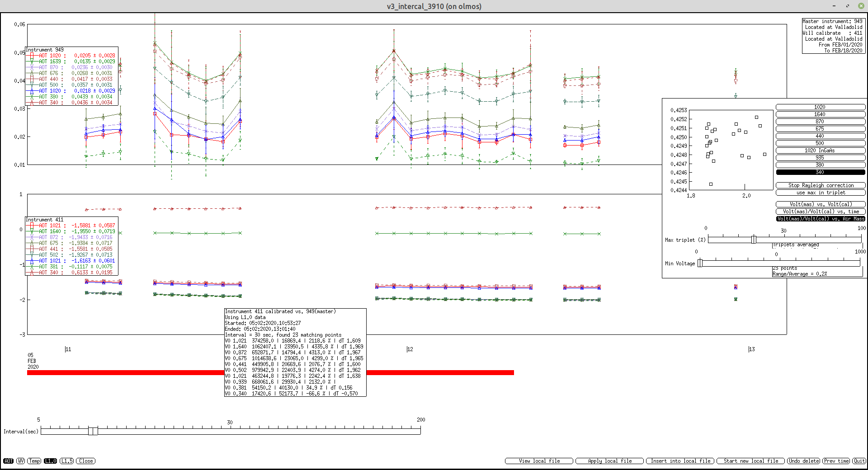The width and height of the screenshot is (868, 470).
Task: Click the Max triplet (%) slider handle
Action: pyautogui.click(x=754, y=240)
